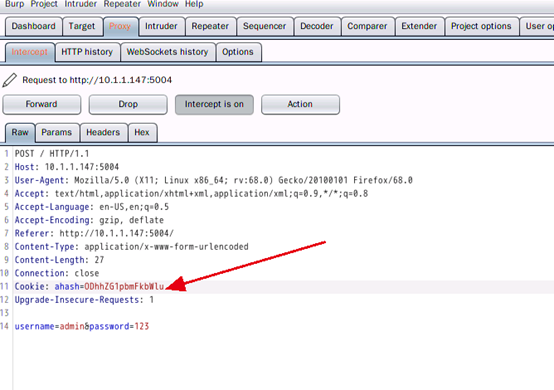This screenshot has height=390, width=554.
Task: Switch to the Dashboard tab
Action: coord(34,26)
